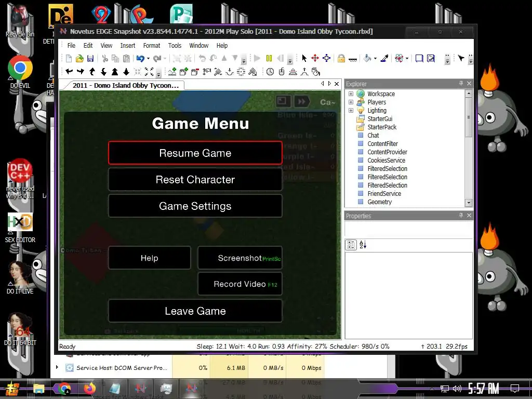The width and height of the screenshot is (532, 399).
Task: Open the Undo history dropdown arrow
Action: coord(148,58)
